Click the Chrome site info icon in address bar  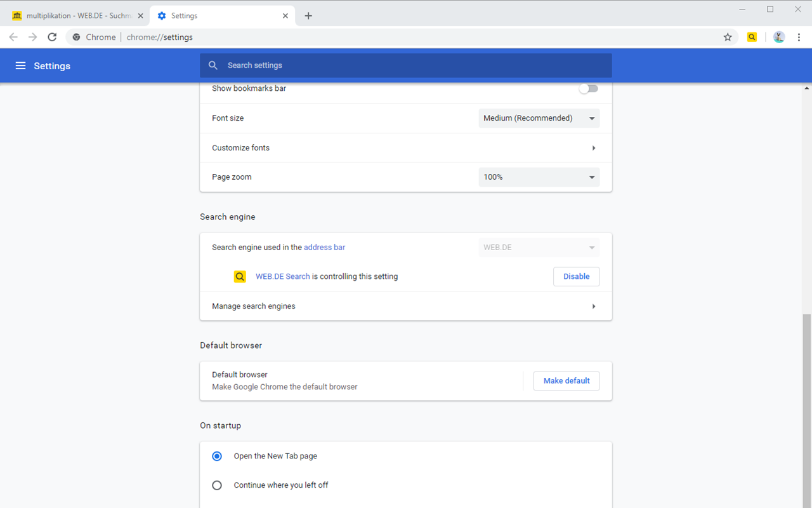[x=77, y=37]
